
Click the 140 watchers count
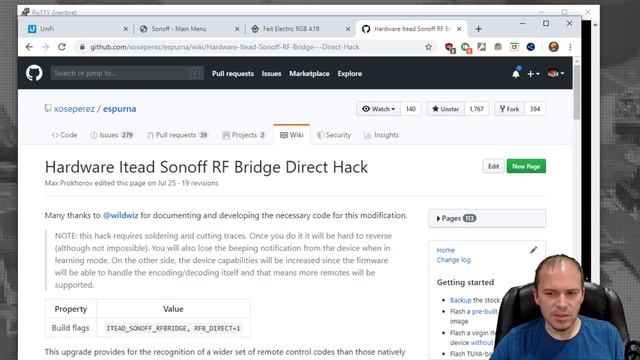click(411, 109)
